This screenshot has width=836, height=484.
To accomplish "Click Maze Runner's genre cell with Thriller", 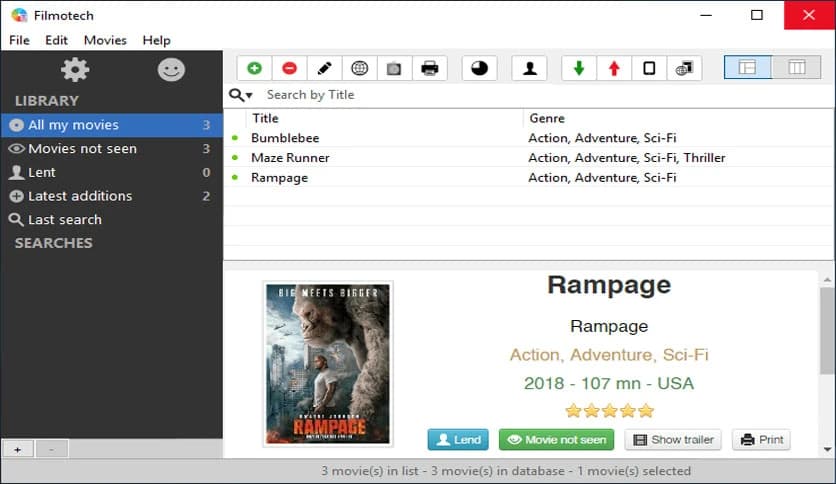I will pos(626,158).
